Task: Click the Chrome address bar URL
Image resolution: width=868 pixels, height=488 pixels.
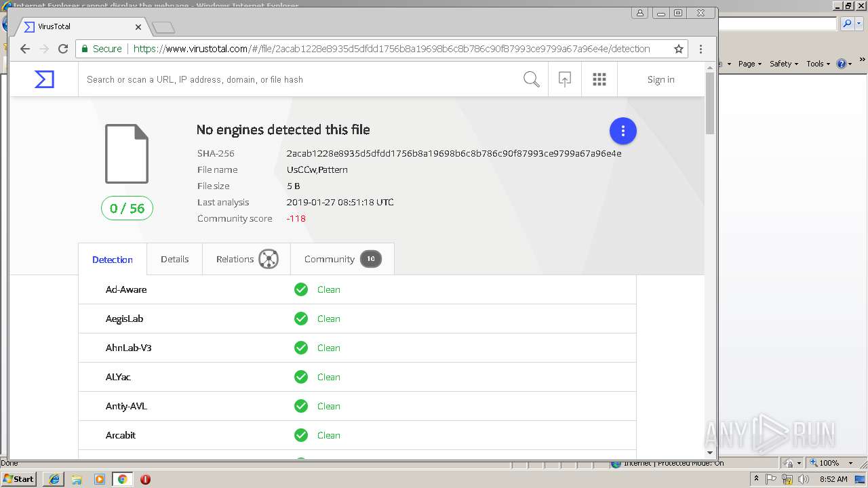Action: (x=391, y=49)
